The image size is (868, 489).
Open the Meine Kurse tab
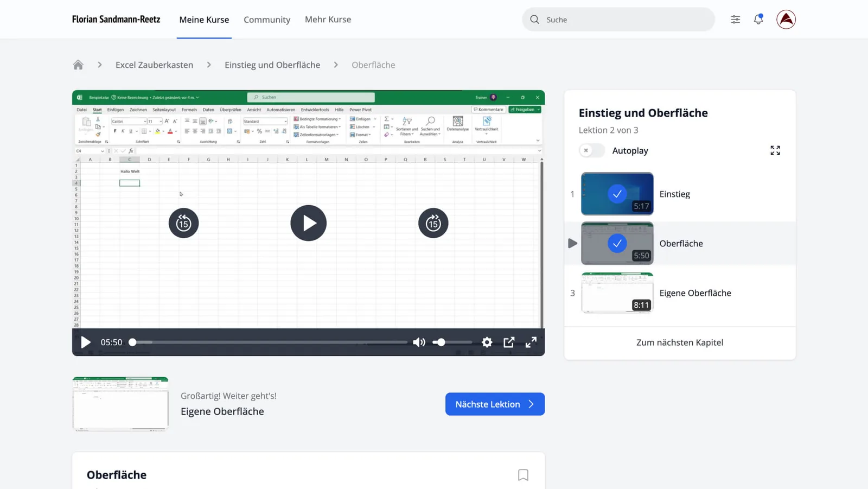coord(204,20)
